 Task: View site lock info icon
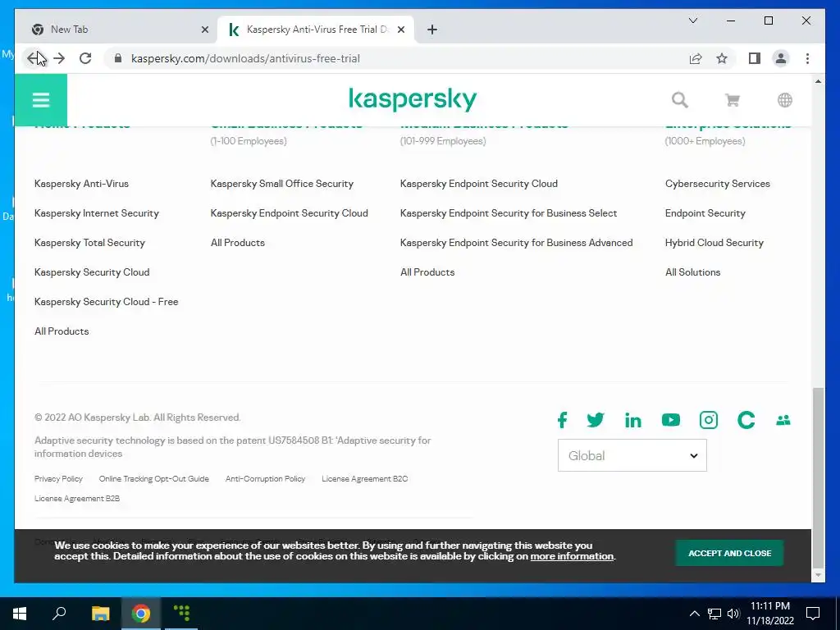click(x=118, y=58)
